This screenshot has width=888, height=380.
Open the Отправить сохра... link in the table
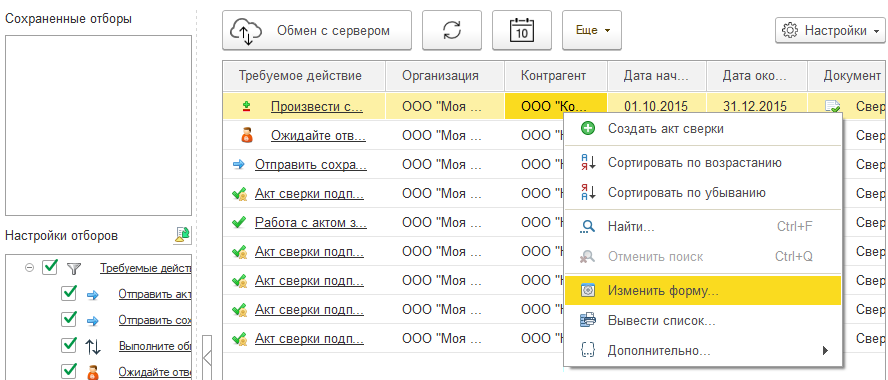311,165
